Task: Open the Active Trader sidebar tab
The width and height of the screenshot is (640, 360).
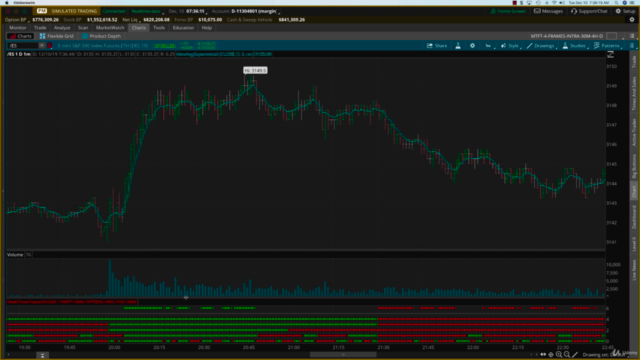Action: point(634,132)
